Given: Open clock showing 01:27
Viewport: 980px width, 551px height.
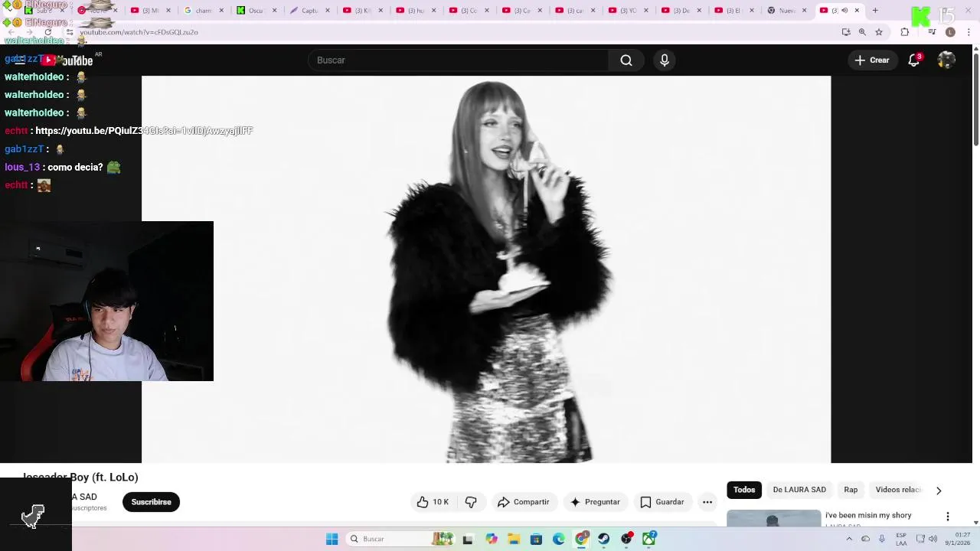Looking at the screenshot, I should [957, 539].
